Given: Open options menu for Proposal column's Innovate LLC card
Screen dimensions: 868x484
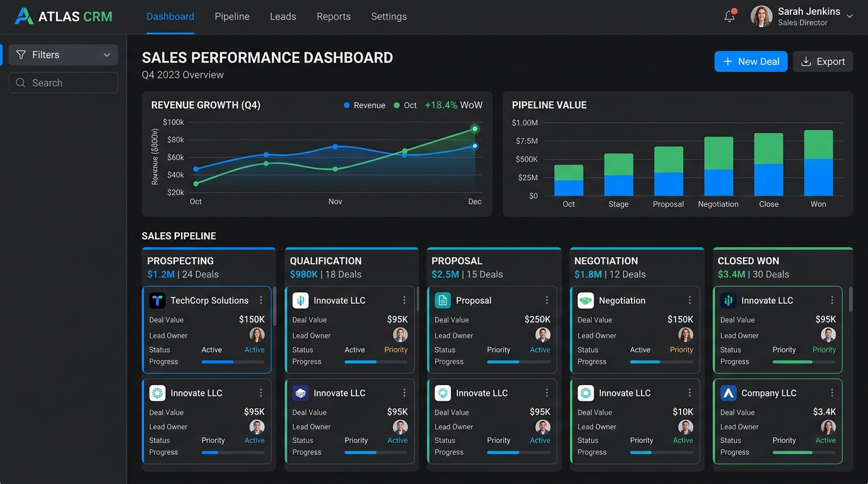Looking at the screenshot, I should point(547,393).
